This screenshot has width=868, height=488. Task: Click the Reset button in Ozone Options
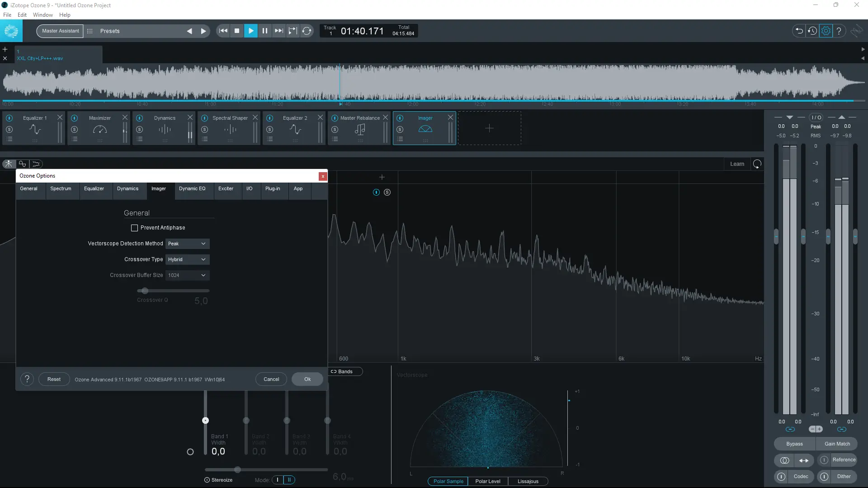pyautogui.click(x=54, y=379)
